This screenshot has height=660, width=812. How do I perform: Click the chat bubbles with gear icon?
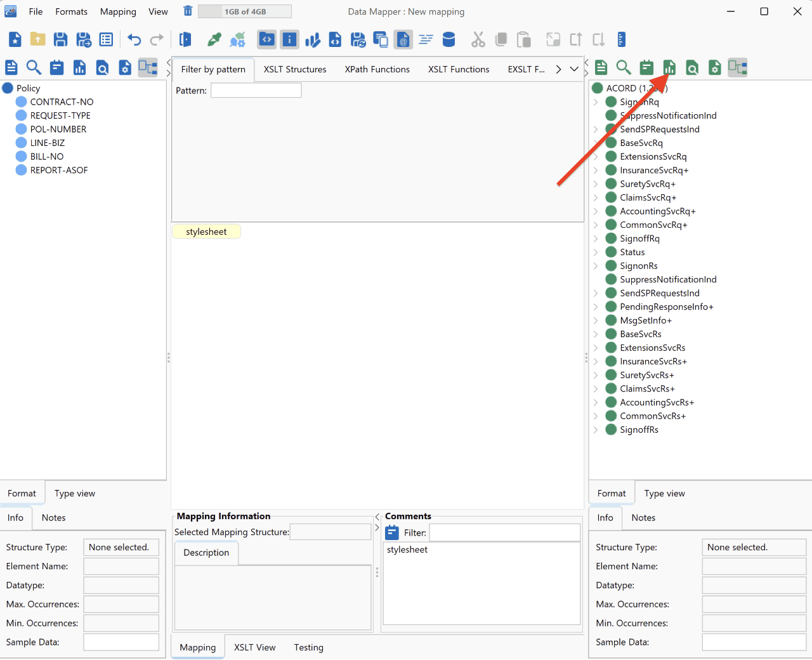click(x=237, y=39)
